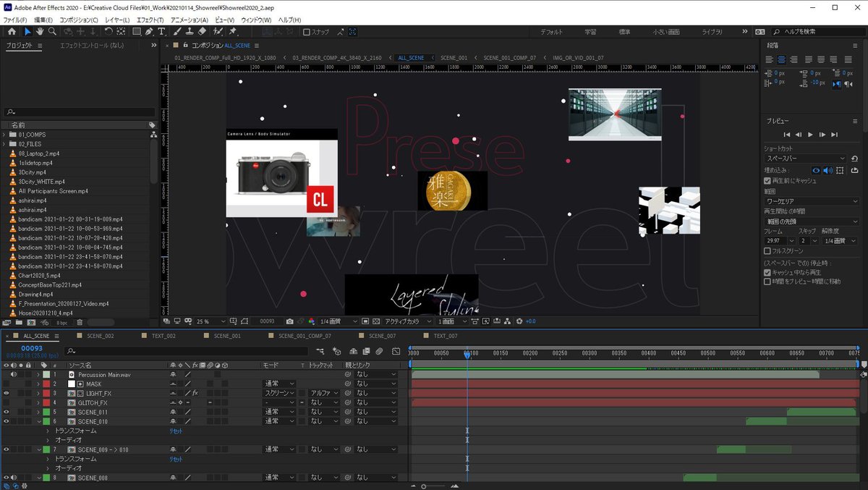This screenshot has width=868, height=490.
Task: Click the green label swatch of SCENE_011
Action: coord(45,412)
